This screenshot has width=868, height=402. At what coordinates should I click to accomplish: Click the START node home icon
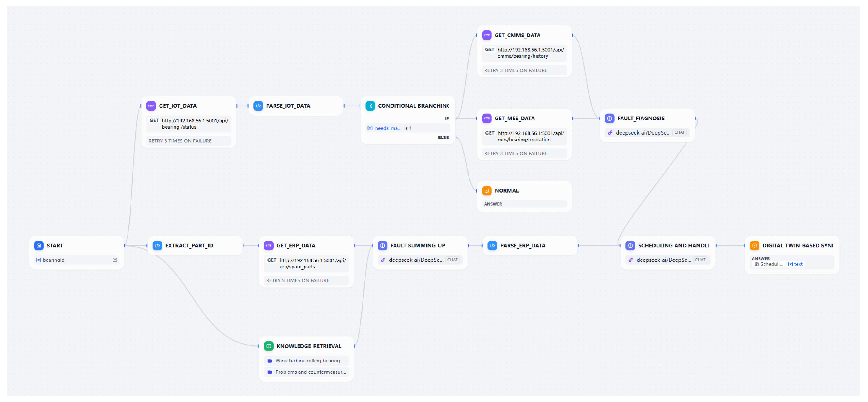[39, 245]
